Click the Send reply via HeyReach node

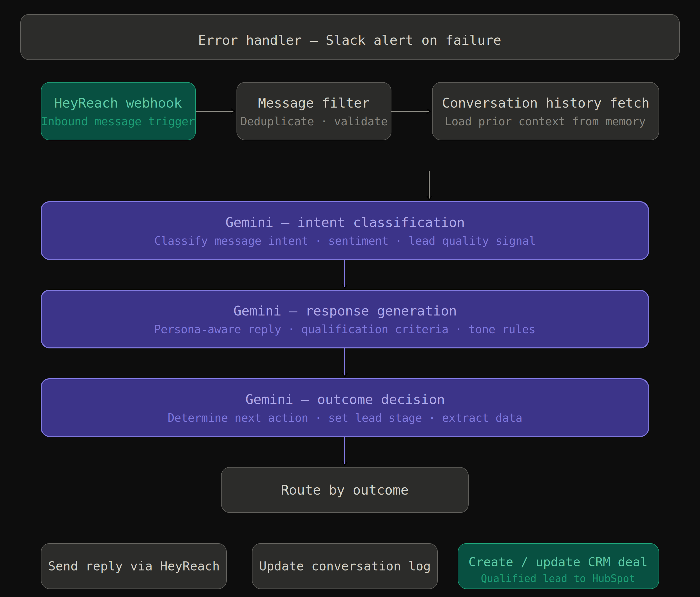134,566
